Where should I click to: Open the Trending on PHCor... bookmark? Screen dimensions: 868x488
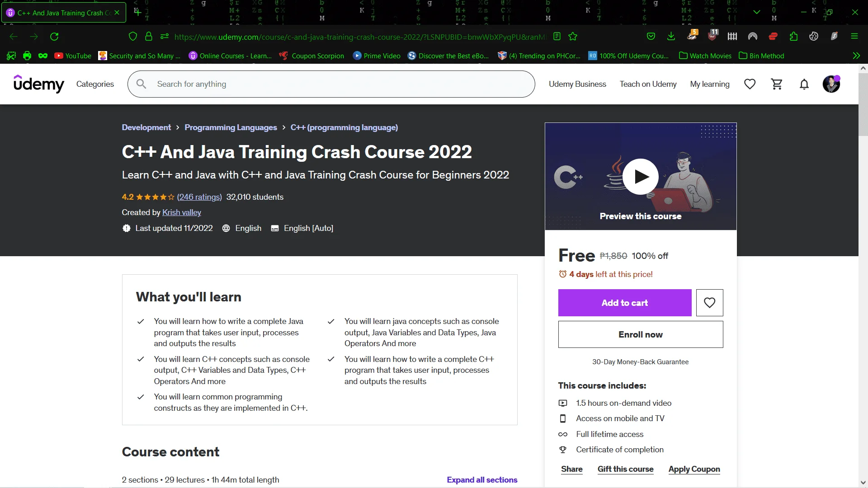(539, 56)
